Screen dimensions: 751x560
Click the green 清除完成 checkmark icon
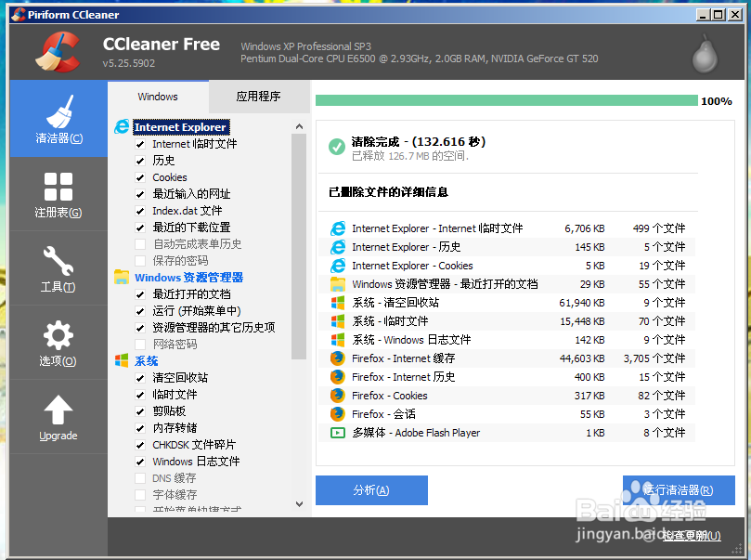[x=337, y=147]
